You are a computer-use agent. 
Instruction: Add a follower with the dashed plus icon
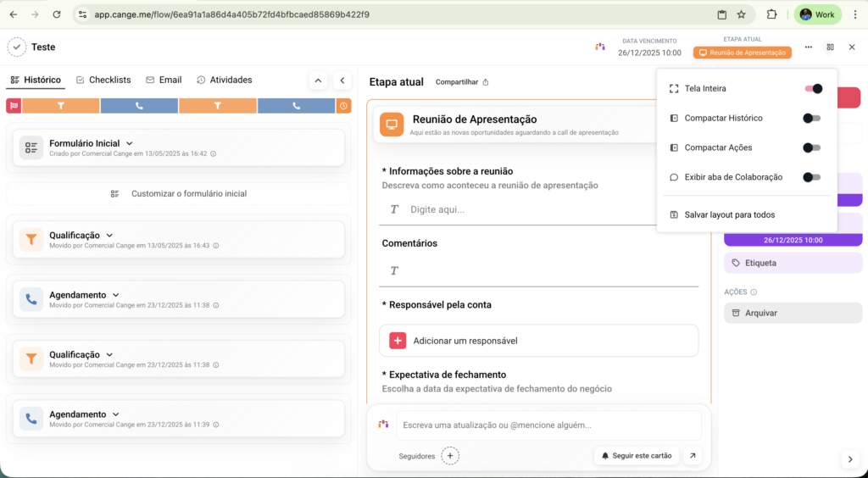pos(451,456)
